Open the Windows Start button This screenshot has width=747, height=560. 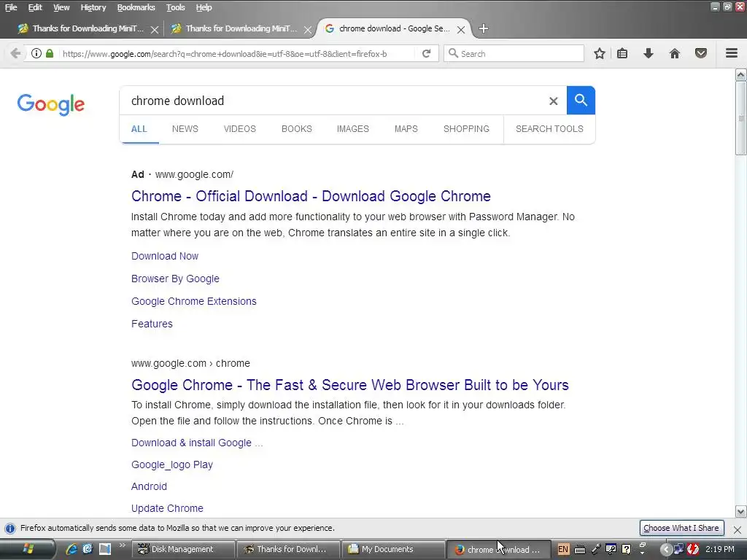[x=28, y=549]
